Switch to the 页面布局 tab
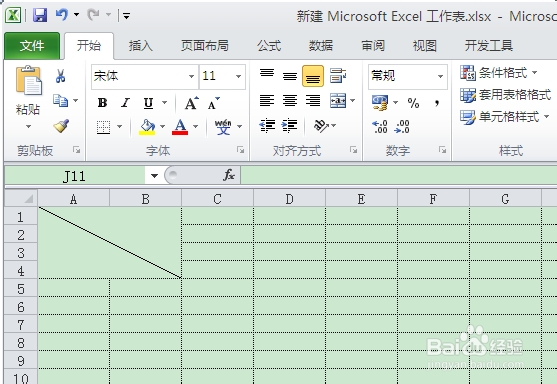The width and height of the screenshot is (557, 384). [x=205, y=45]
